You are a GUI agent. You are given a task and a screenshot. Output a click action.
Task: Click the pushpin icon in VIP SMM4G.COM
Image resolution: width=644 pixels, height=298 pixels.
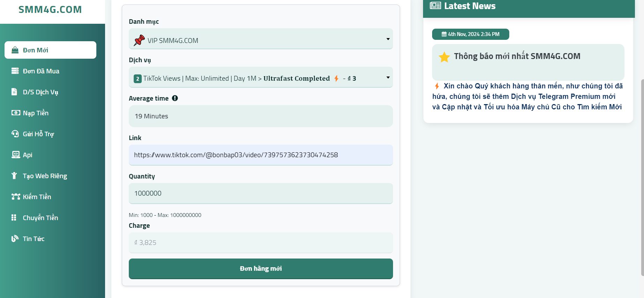tap(139, 40)
